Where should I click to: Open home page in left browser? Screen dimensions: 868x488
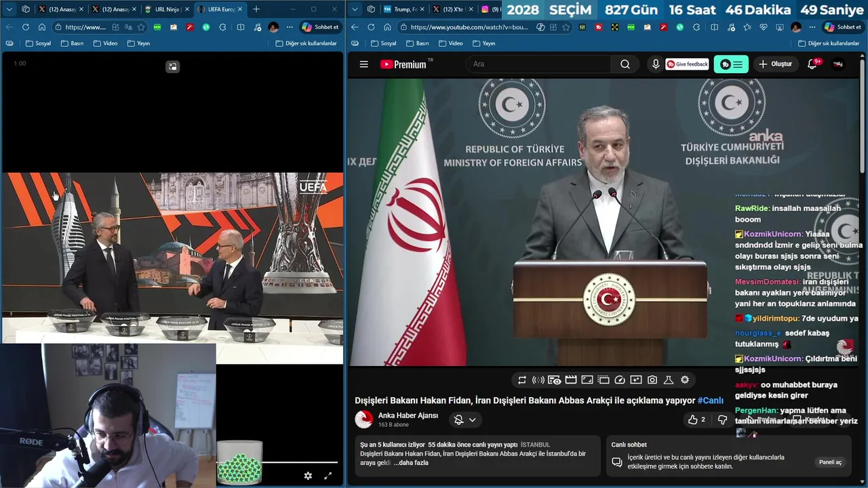coord(41,27)
